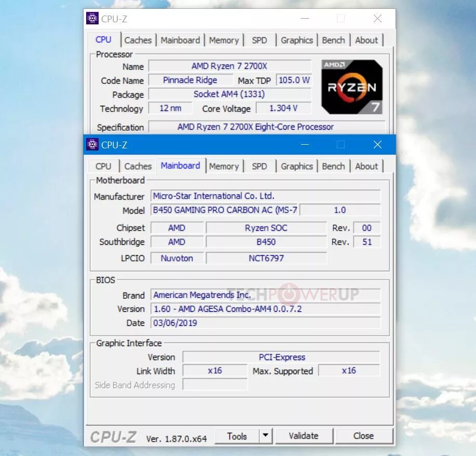Select Memory tab in back CPU-Z window

click(x=224, y=40)
